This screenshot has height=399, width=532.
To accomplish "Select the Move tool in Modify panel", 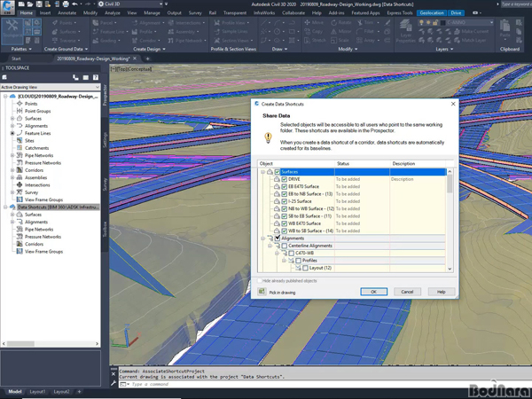I will coord(314,22).
